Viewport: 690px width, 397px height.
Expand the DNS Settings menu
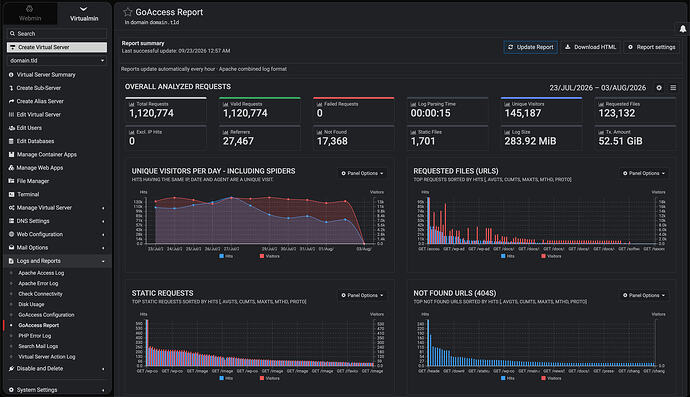pyautogui.click(x=57, y=221)
